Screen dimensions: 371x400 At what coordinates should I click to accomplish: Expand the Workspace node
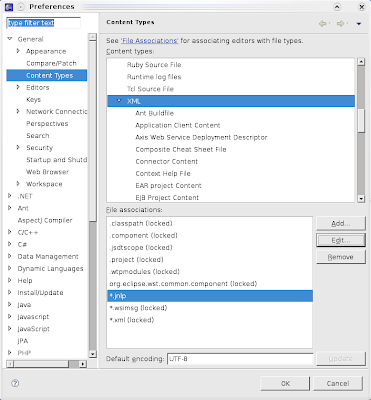click(18, 184)
